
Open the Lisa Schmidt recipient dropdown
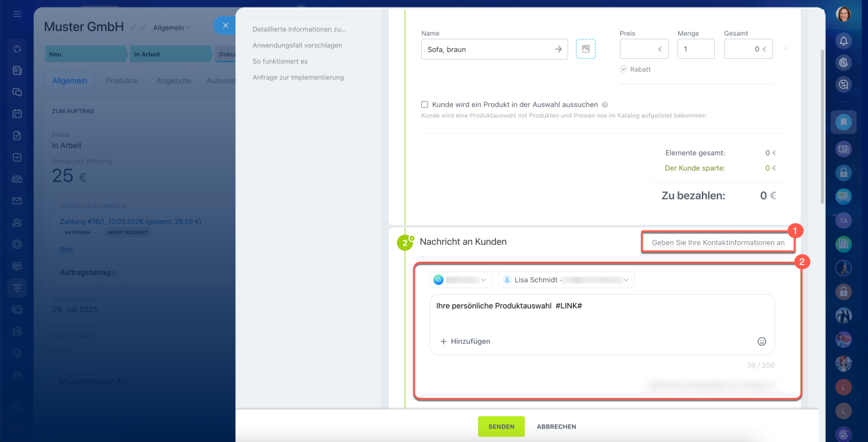pyautogui.click(x=566, y=279)
